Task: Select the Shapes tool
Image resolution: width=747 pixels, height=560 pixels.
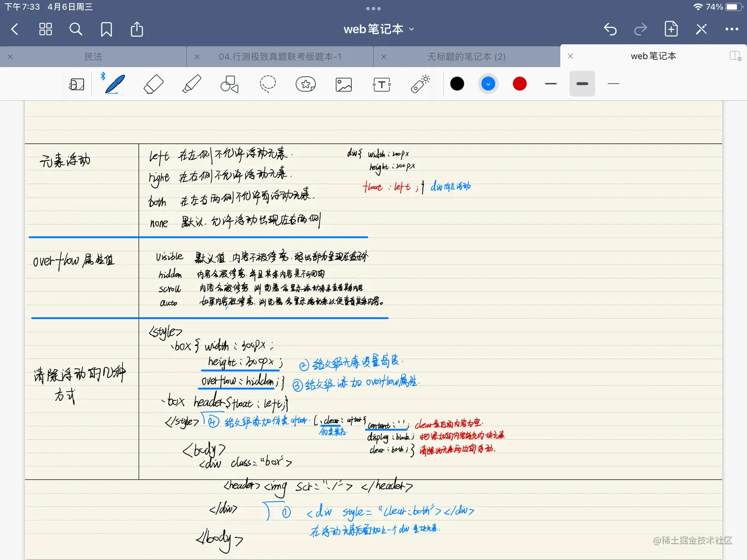Action: [229, 84]
